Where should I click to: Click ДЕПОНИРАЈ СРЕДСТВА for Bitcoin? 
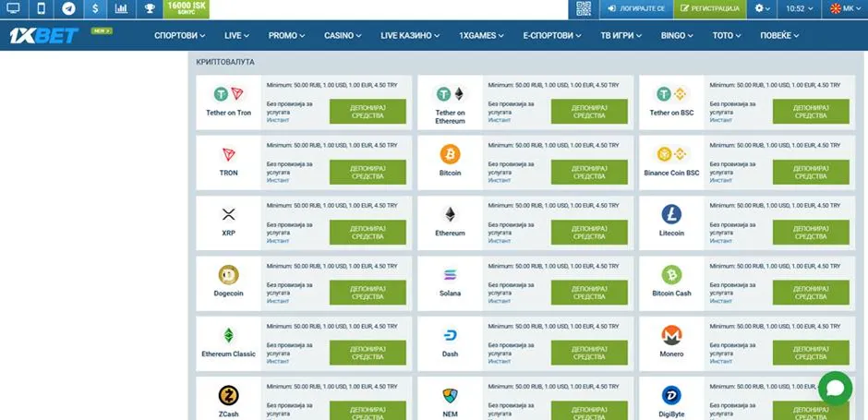pyautogui.click(x=589, y=172)
